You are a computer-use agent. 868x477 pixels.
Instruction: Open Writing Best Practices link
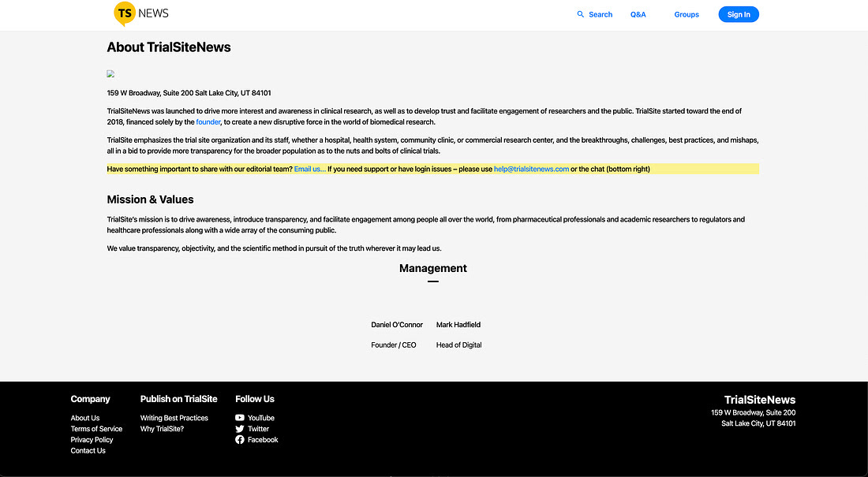point(174,418)
